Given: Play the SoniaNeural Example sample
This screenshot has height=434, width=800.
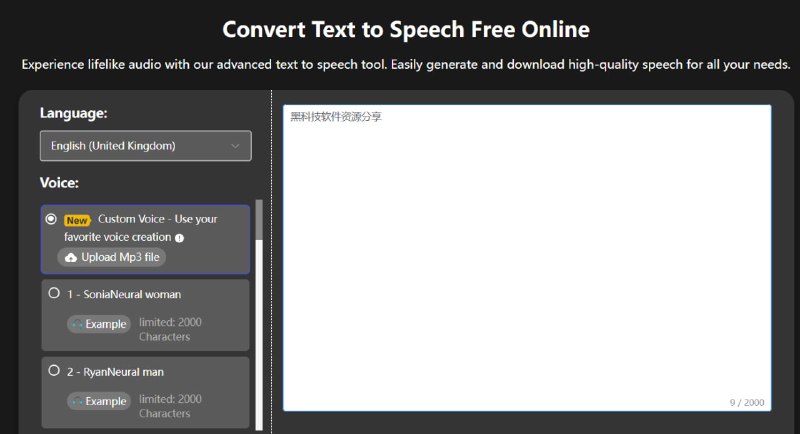Looking at the screenshot, I should 99,324.
